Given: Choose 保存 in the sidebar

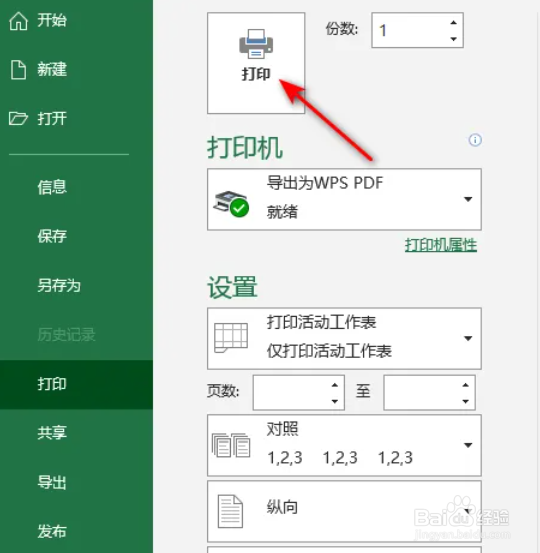Looking at the screenshot, I should (x=52, y=236).
